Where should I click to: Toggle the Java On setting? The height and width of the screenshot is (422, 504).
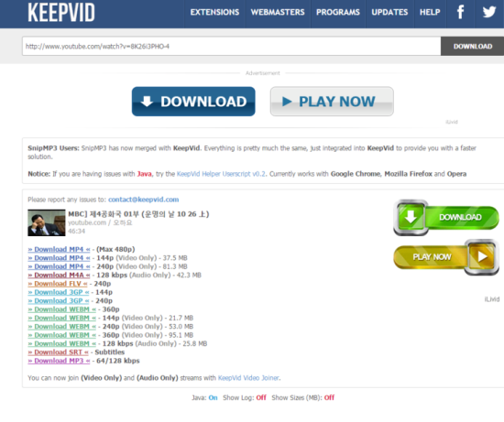[x=214, y=397]
